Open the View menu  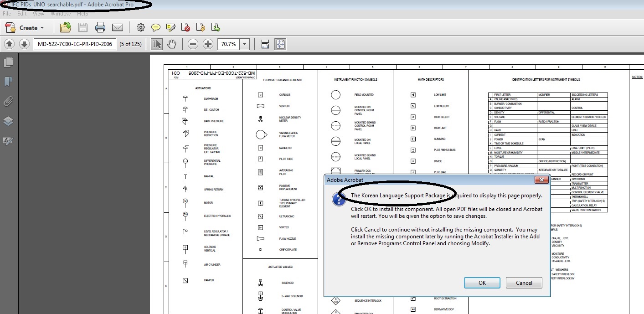tap(38, 14)
